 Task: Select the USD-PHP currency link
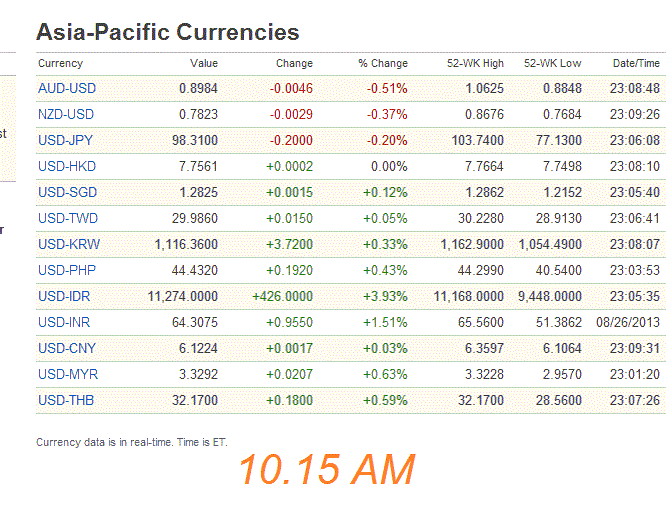coord(67,270)
